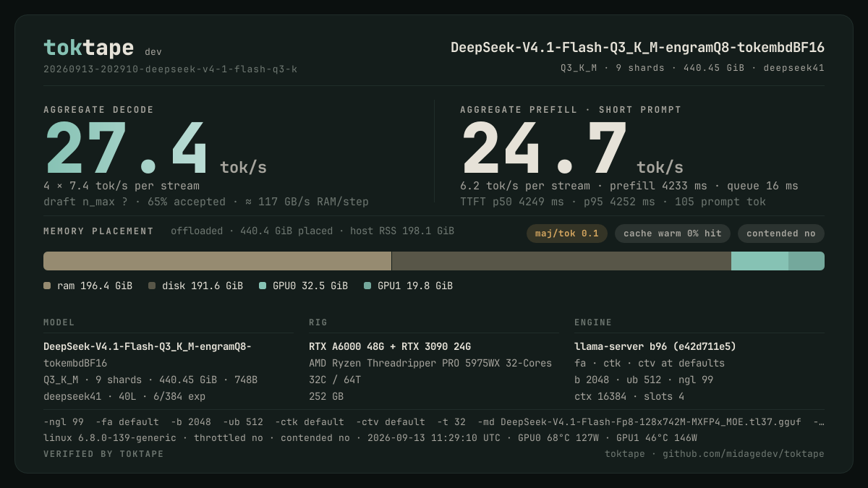Click the Q3_K_M · 9 shards · 748B line
This screenshot has height=488, width=868.
click(x=150, y=380)
